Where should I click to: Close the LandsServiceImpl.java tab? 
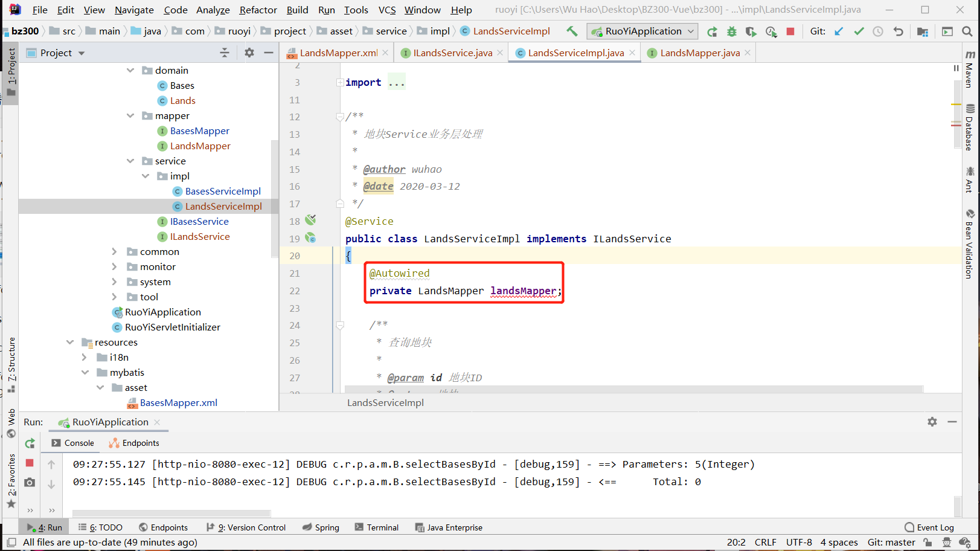coord(632,53)
